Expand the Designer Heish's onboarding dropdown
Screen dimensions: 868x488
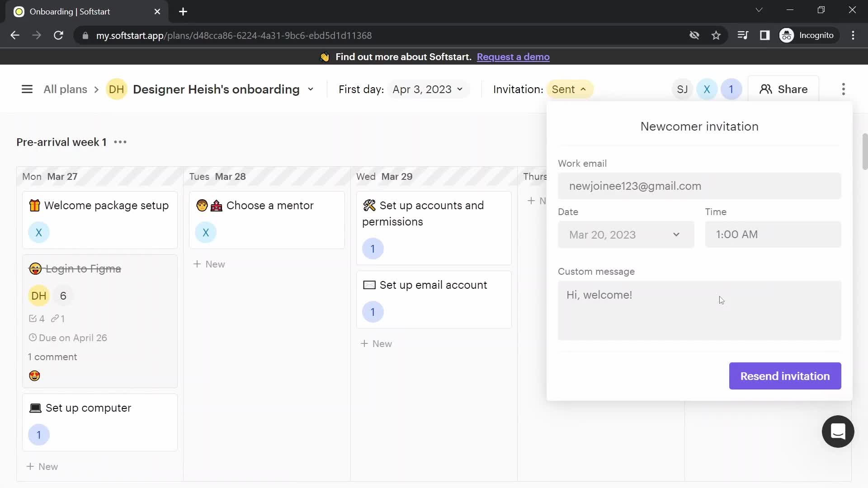point(311,89)
